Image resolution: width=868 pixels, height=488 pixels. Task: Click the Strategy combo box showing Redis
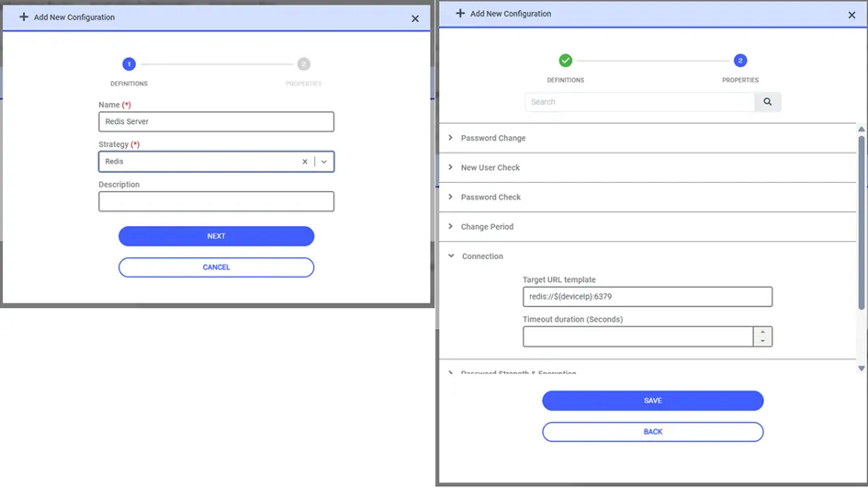click(x=217, y=162)
